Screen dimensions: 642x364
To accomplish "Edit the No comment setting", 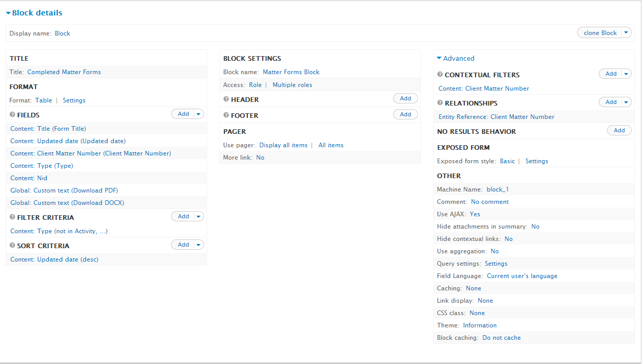I will pyautogui.click(x=489, y=202).
